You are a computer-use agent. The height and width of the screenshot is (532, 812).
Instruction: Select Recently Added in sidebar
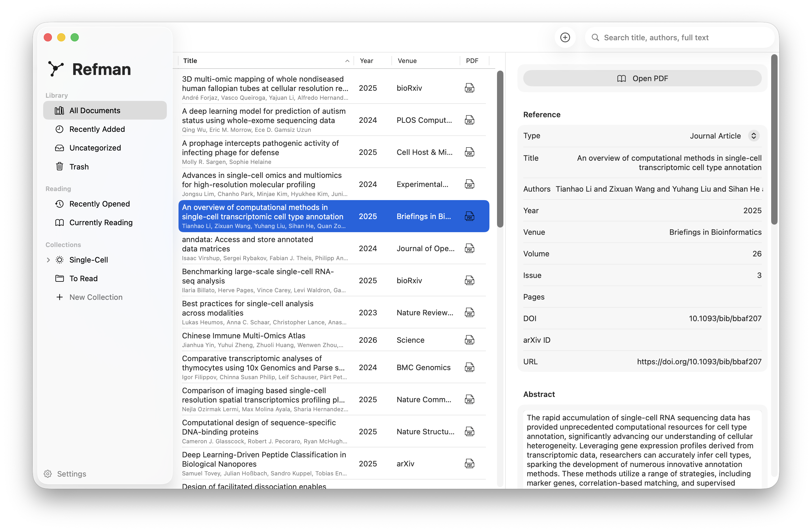105,129
